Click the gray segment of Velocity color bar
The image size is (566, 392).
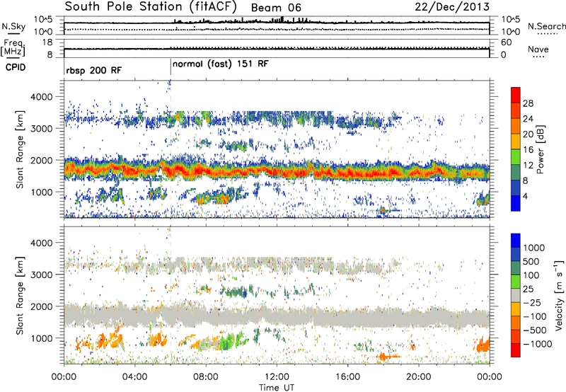pos(516,295)
